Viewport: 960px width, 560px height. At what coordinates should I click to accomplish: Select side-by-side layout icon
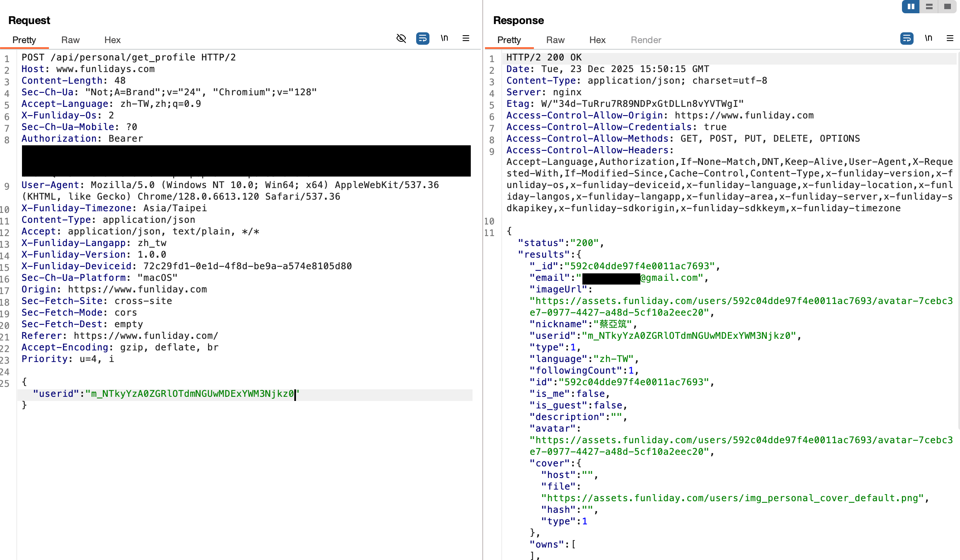(x=911, y=7)
